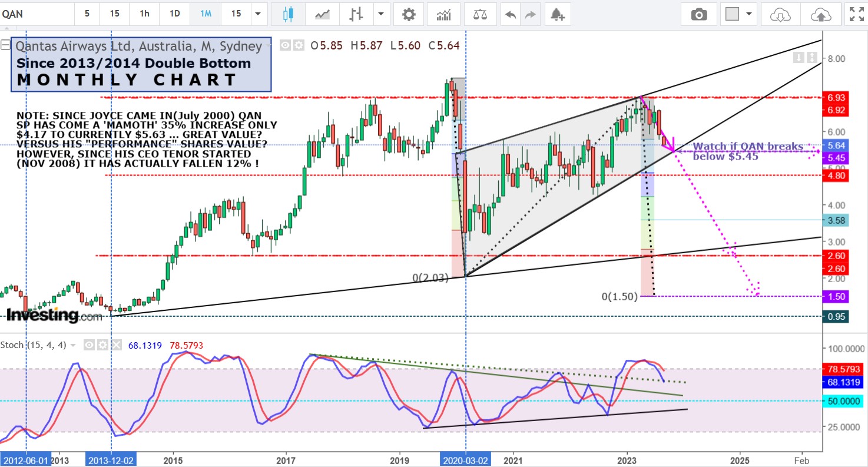Toggle main series visibility eye
Viewport: 868px width, 467px height.
[x=286, y=45]
